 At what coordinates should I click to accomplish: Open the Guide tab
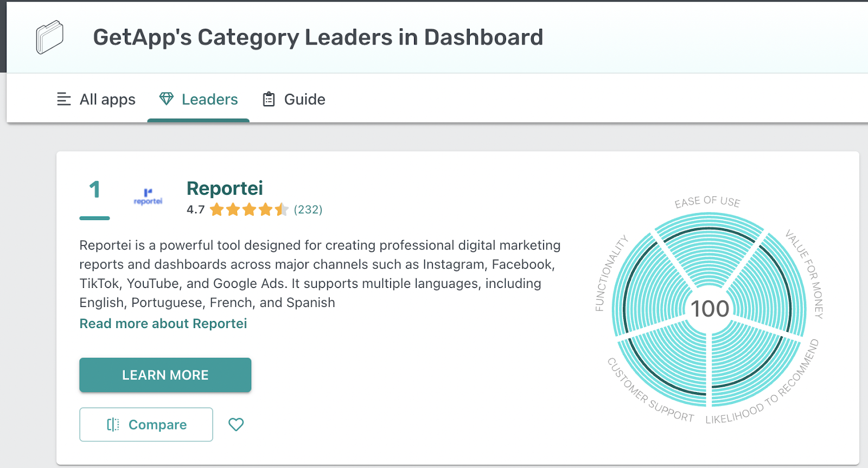tap(293, 99)
